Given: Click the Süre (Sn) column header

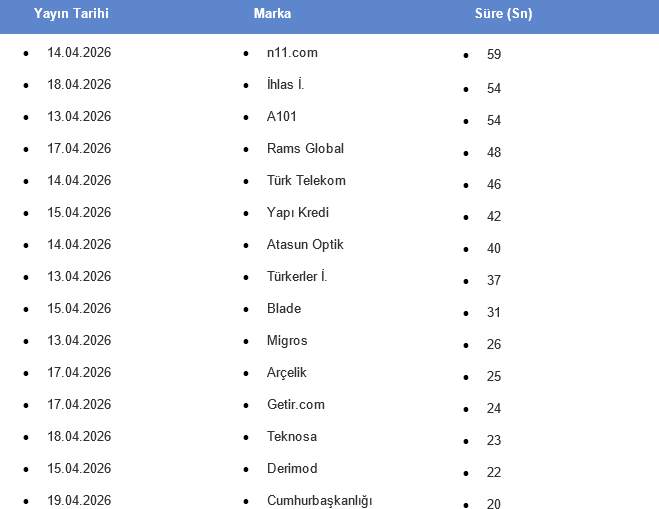Looking at the screenshot, I should (503, 14).
